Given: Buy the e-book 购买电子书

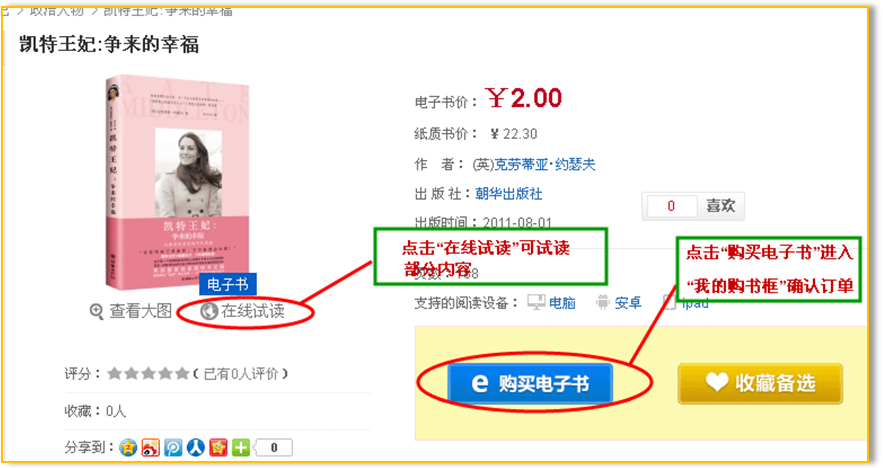Looking at the screenshot, I should tap(530, 384).
